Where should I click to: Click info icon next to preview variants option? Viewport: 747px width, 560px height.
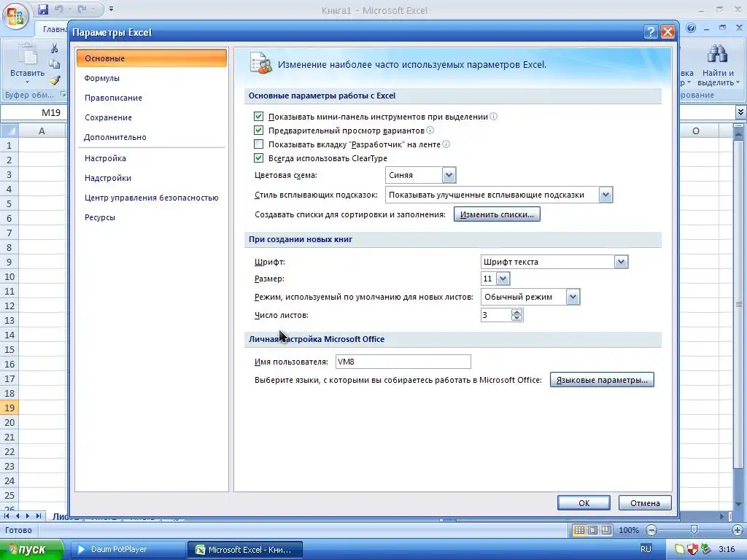(430, 130)
